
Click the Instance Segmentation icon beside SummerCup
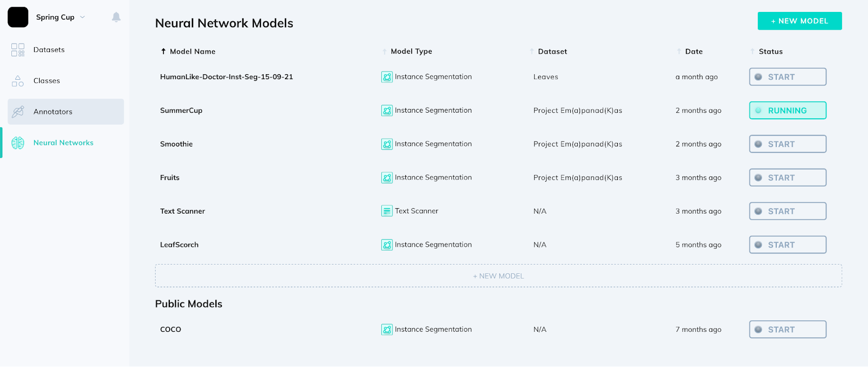click(387, 110)
